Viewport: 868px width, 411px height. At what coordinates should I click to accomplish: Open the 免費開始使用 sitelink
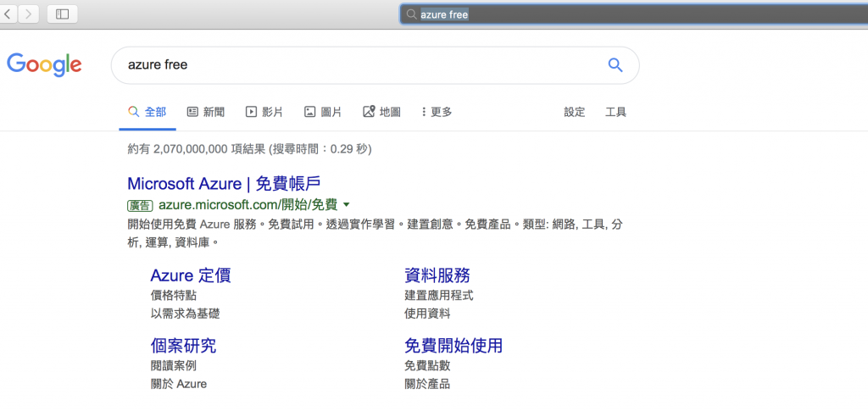pos(453,346)
